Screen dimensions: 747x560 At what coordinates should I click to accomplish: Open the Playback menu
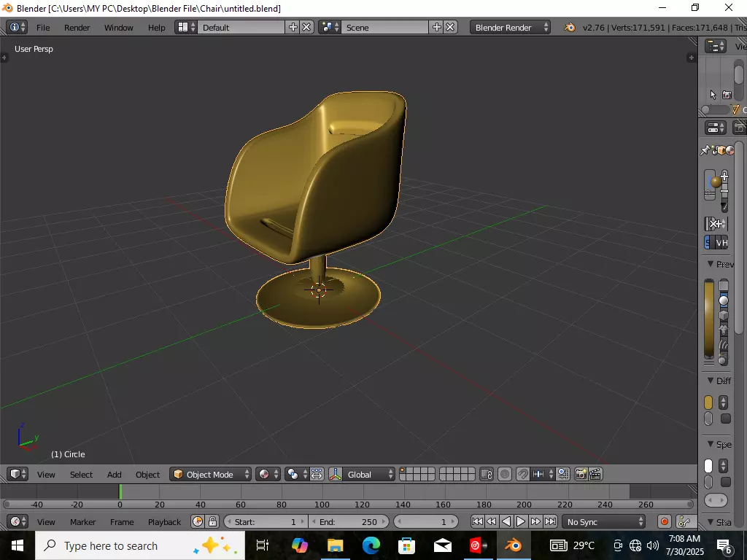[164, 522]
